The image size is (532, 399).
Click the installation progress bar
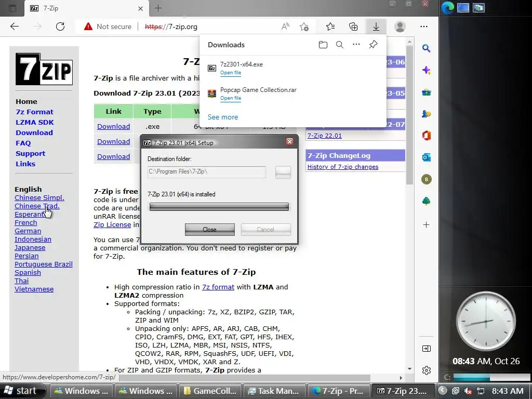219,207
